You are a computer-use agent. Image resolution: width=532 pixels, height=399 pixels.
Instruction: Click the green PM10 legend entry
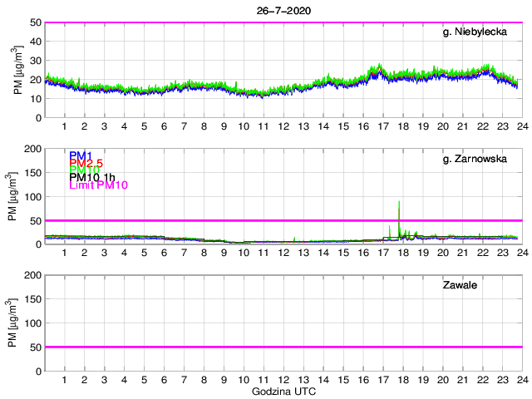pos(84,170)
